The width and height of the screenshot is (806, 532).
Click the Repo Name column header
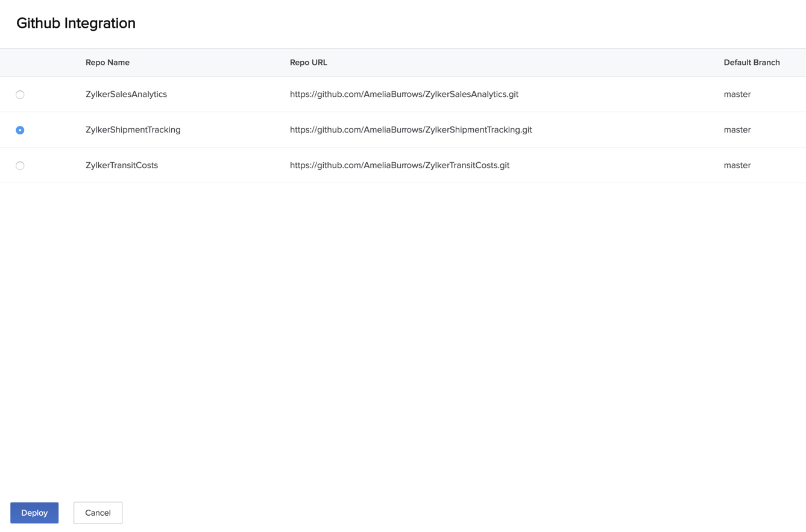pos(107,62)
